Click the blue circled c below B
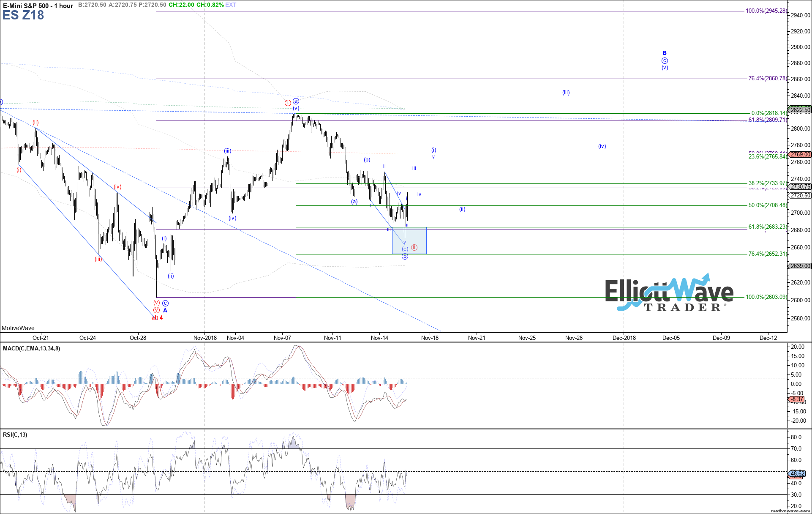 pyautogui.click(x=665, y=60)
